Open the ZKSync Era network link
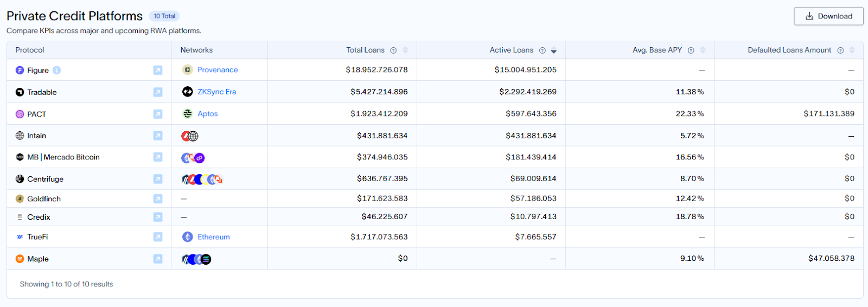868x307 pixels. (x=217, y=92)
